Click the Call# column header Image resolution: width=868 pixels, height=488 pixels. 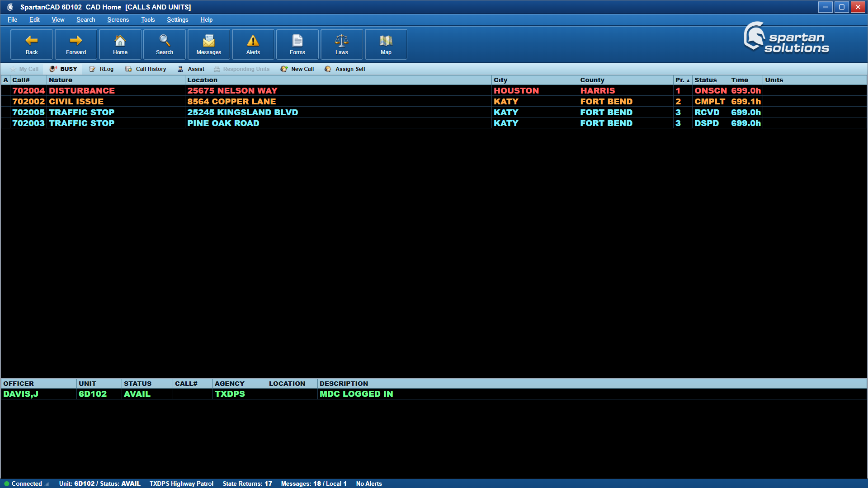coord(28,80)
